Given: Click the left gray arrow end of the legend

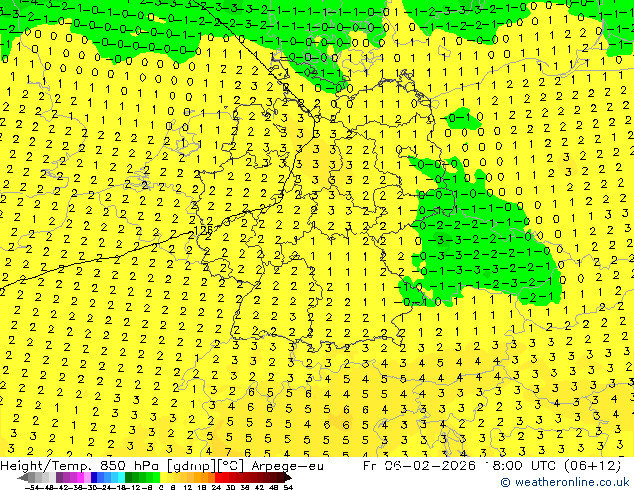Looking at the screenshot, I should 23,478.
